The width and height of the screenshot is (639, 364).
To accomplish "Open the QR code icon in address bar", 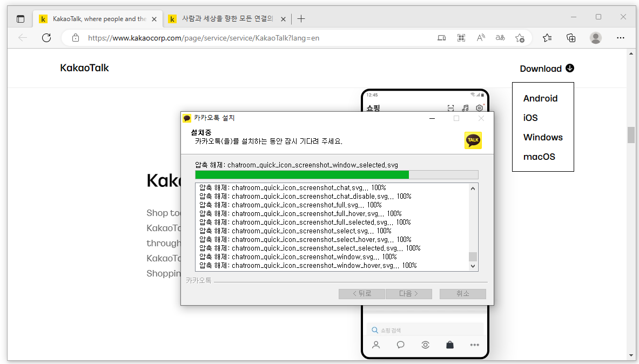I will (461, 38).
